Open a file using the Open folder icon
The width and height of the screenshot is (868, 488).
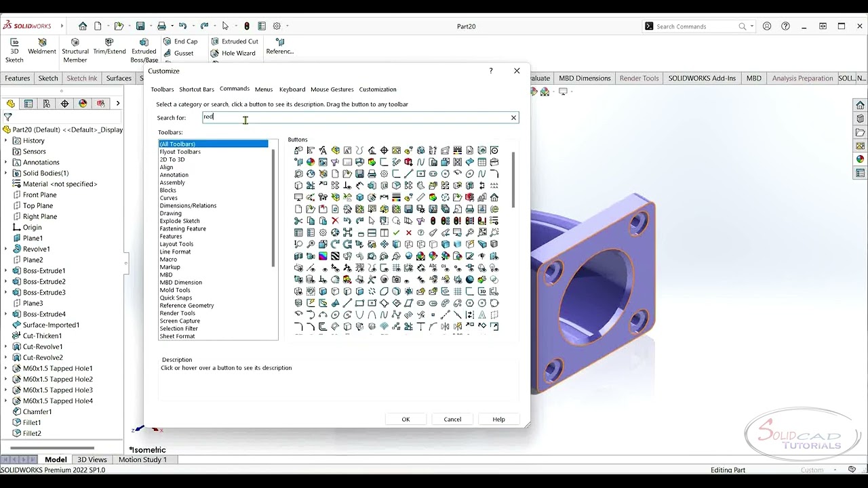pos(119,26)
